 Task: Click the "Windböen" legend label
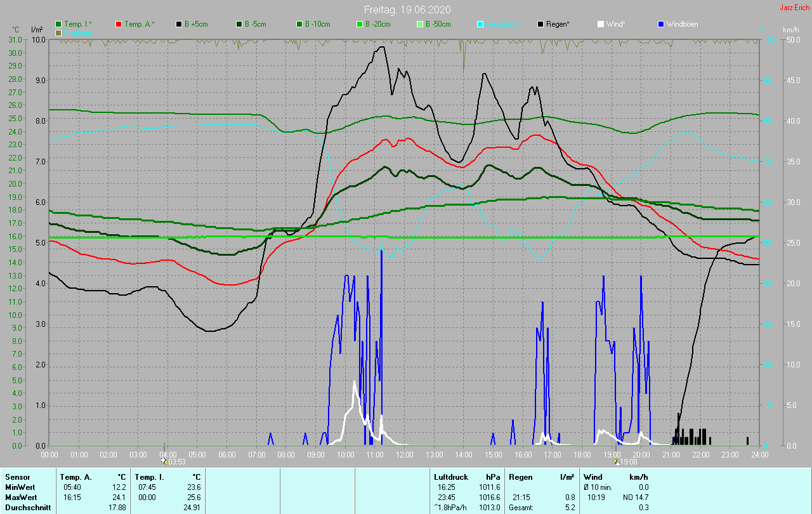pyautogui.click(x=682, y=24)
